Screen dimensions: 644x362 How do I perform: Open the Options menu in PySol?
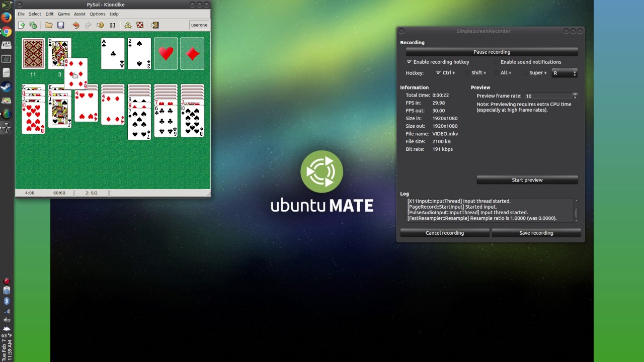coord(98,14)
